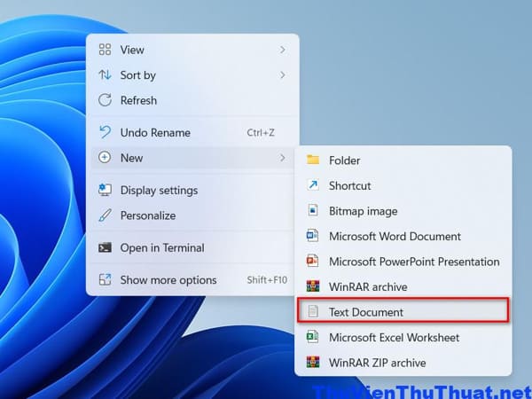
Task: Click the Bitmap image file icon
Action: (x=313, y=210)
